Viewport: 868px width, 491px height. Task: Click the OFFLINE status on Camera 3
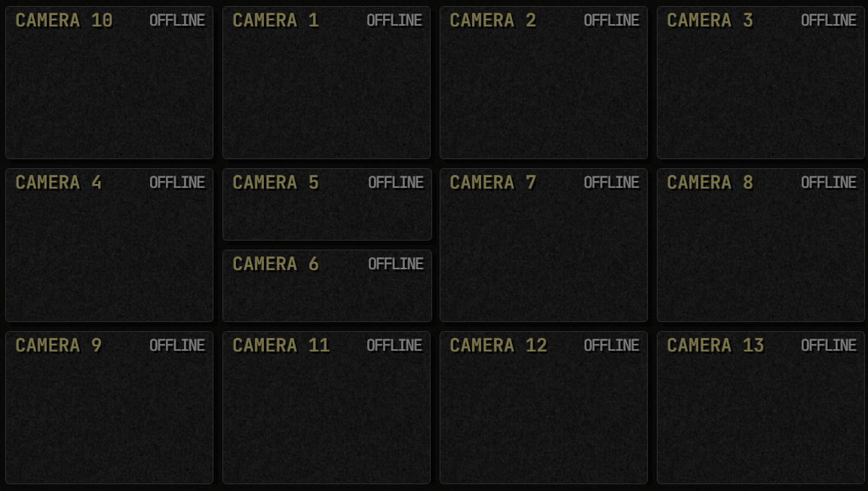pos(829,20)
